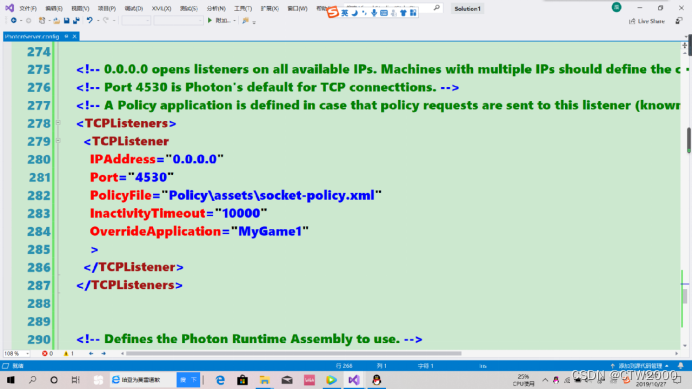Open the Project (项目) menu
This screenshot has width=693, height=390.
(107, 8)
